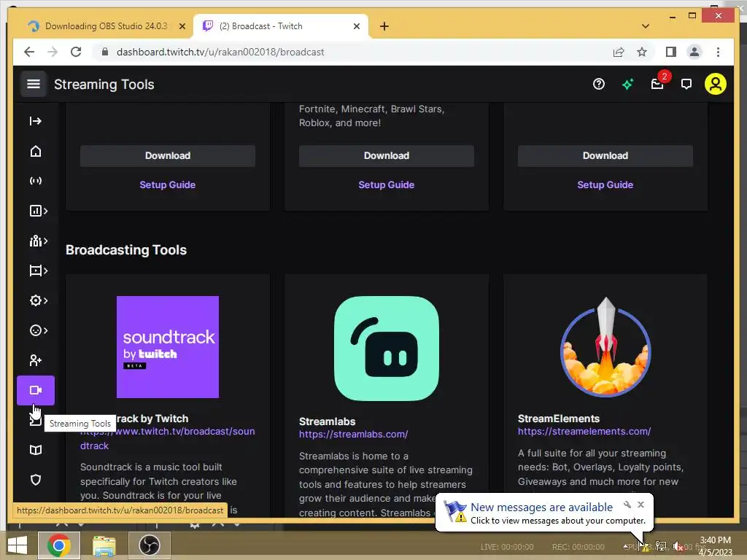The height and width of the screenshot is (560, 747).
Task: Click Download in the middle software card
Action: click(387, 156)
